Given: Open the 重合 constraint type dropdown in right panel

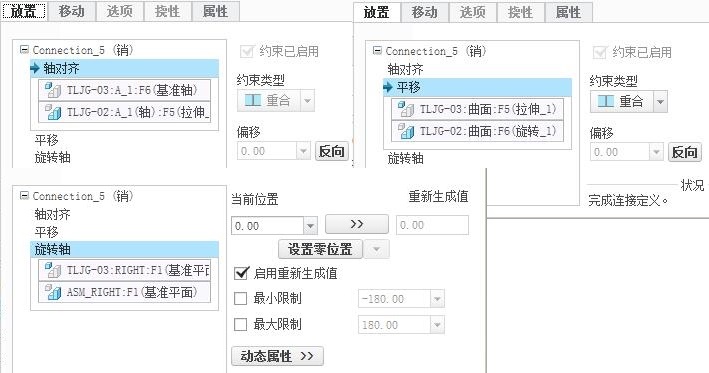Looking at the screenshot, I should (660, 101).
